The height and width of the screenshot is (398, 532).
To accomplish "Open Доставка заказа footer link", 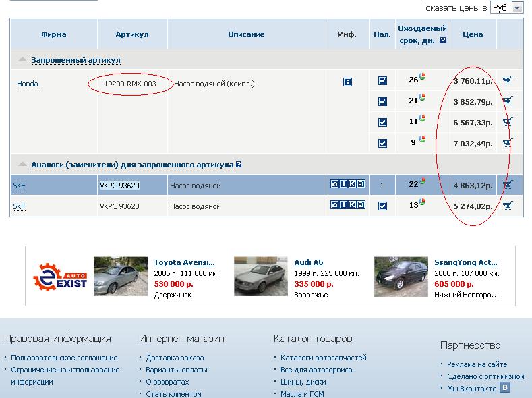I will click(x=175, y=358).
